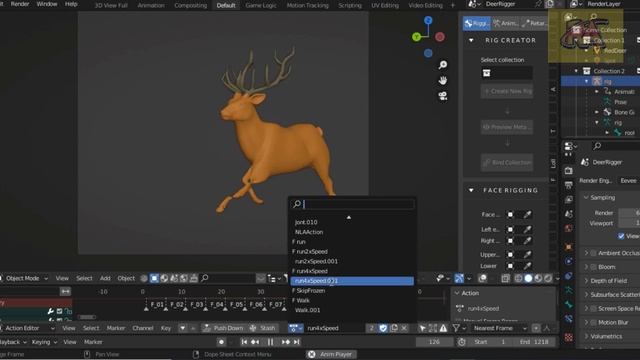Select rendered viewport shading mode
This screenshot has width=640, height=360.
click(x=548, y=278)
